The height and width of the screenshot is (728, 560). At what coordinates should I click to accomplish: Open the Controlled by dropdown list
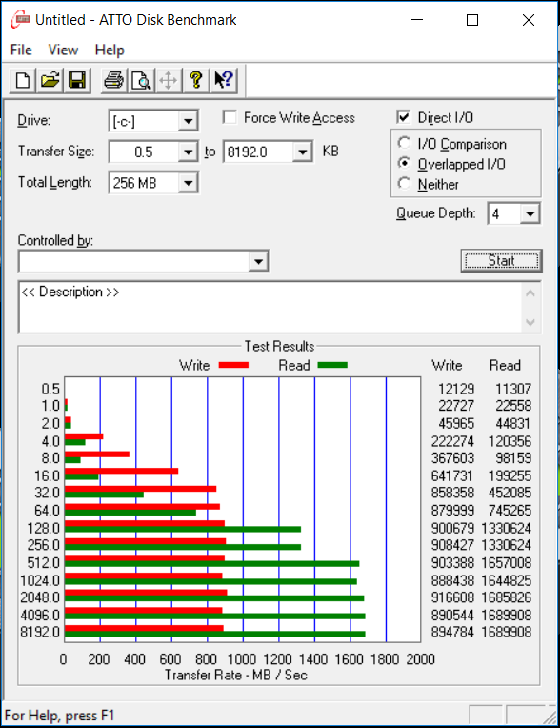pos(144,261)
